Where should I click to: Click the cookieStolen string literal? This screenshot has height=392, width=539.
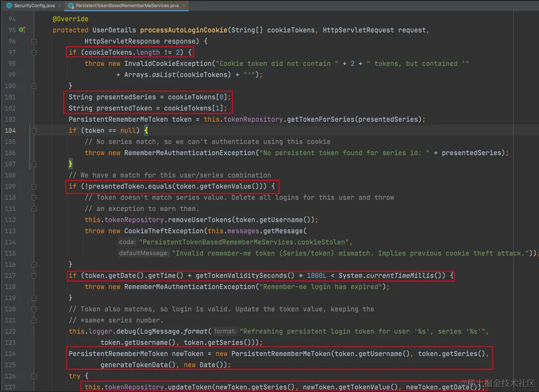coord(244,242)
